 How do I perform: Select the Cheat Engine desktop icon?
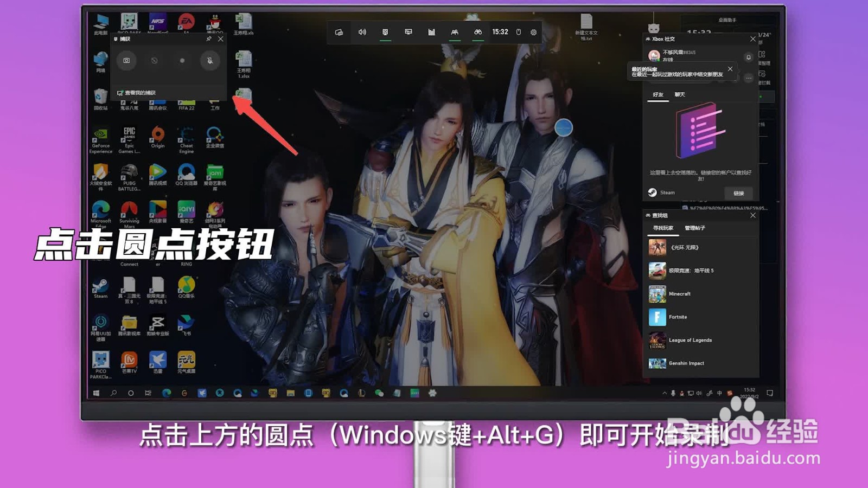pos(186,140)
